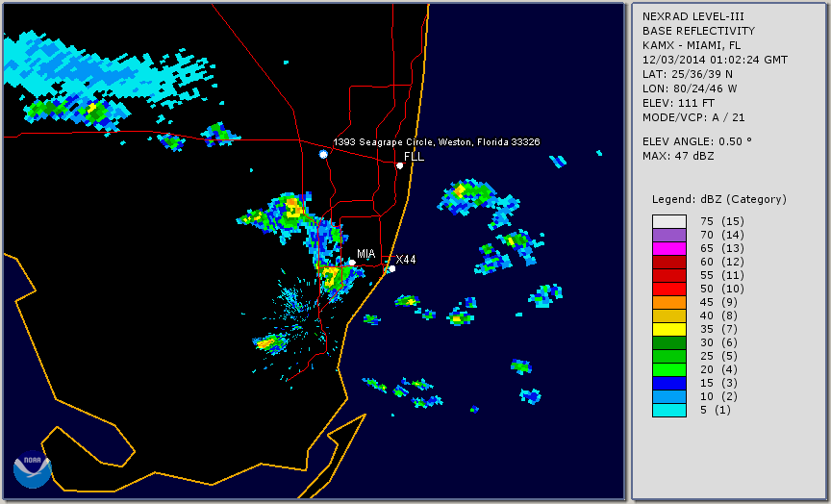The height and width of the screenshot is (504, 831).
Task: Click the X44 station marker dot
Action: coord(391,268)
